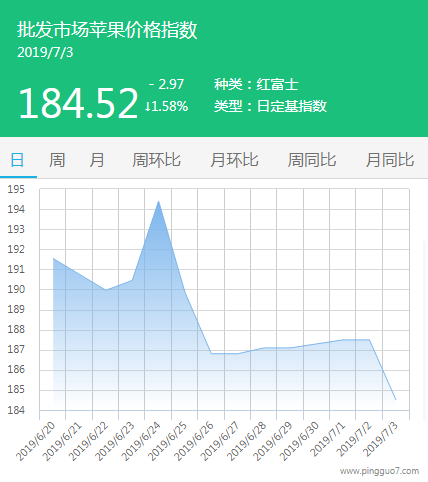Click the y-axis label 184

[16, 410]
